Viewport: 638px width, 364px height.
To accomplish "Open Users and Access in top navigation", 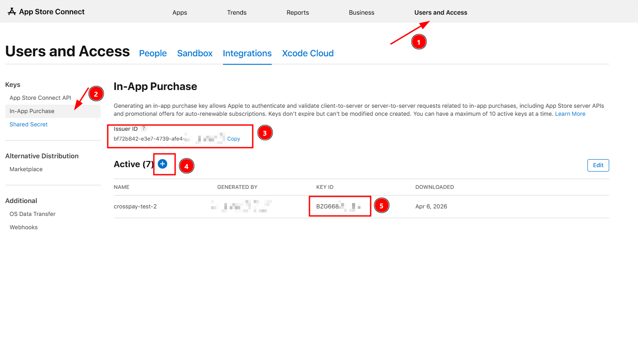I will [441, 12].
